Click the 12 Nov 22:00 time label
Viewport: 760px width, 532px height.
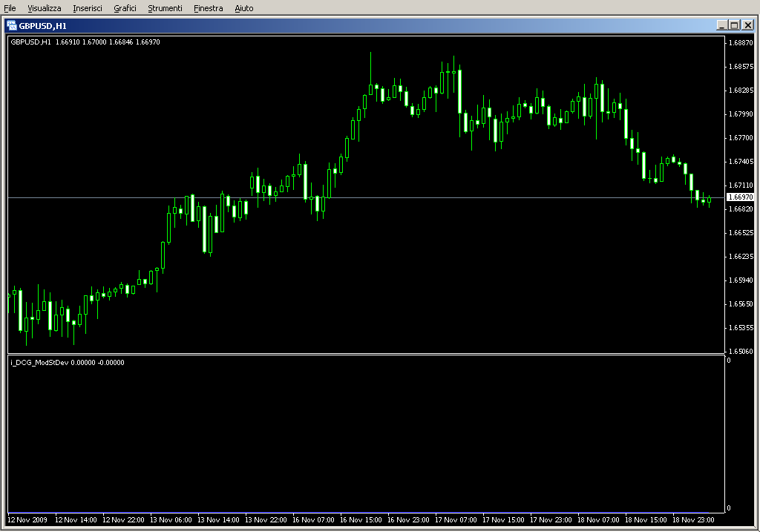pyautogui.click(x=124, y=520)
